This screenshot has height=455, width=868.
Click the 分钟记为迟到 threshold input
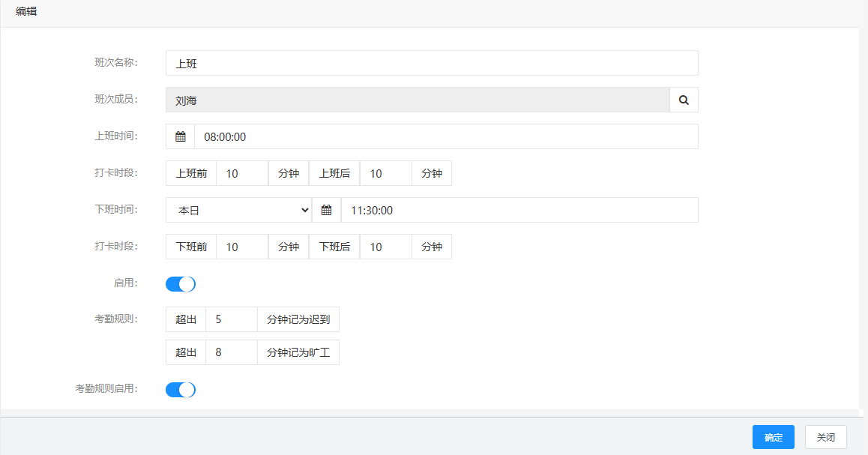pyautogui.click(x=231, y=319)
